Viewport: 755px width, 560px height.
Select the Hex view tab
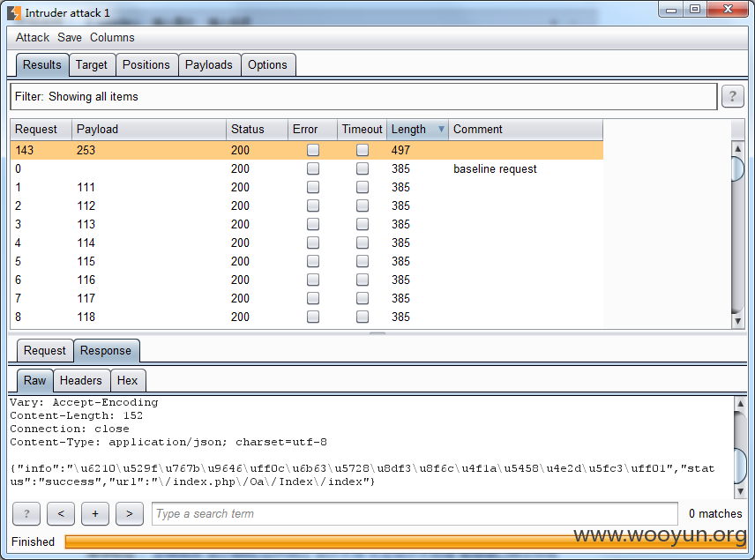(x=128, y=380)
